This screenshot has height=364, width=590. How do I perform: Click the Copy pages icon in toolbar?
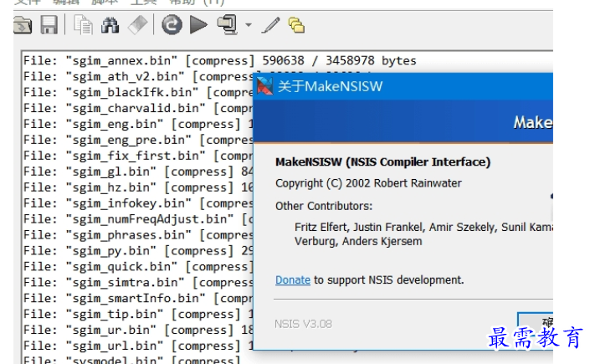(x=83, y=25)
